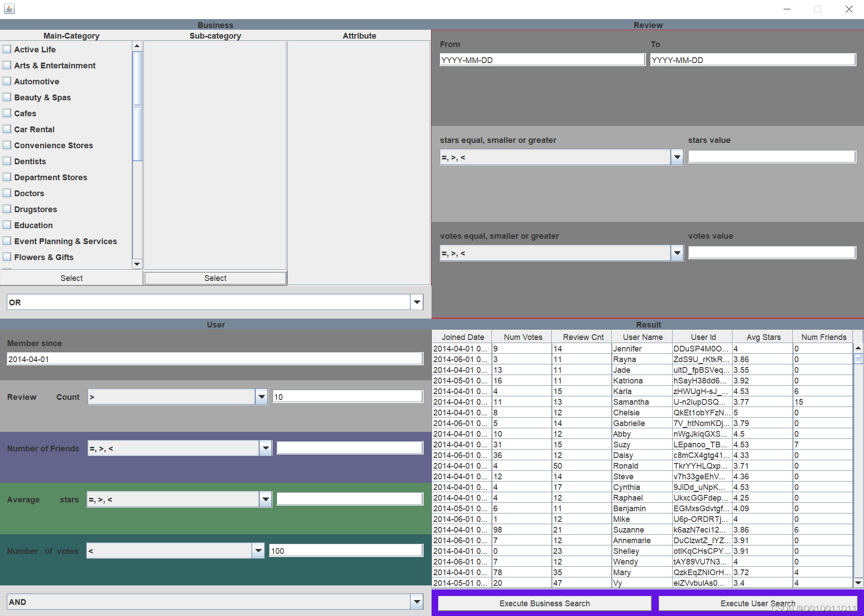Click Select button under Sub-category list
The width and height of the screenshot is (864, 616).
point(215,278)
